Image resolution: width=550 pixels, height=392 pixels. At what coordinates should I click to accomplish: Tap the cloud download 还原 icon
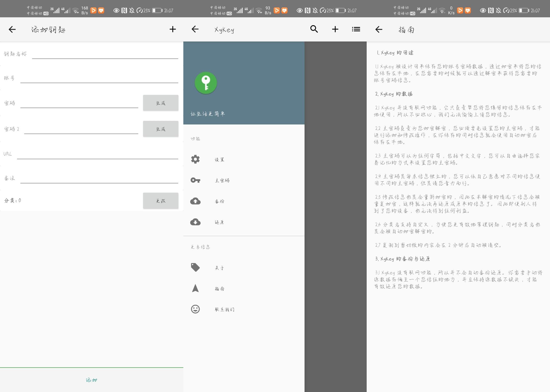point(195,222)
